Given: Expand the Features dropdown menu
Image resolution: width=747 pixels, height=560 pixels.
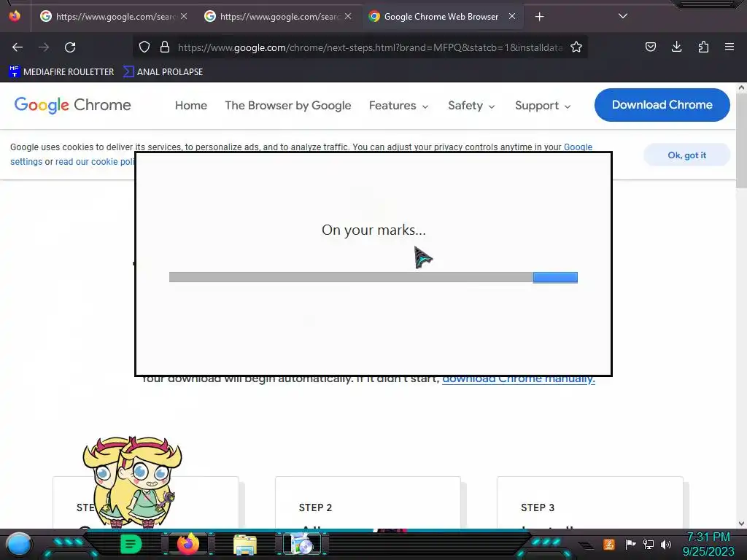Looking at the screenshot, I should point(399,105).
